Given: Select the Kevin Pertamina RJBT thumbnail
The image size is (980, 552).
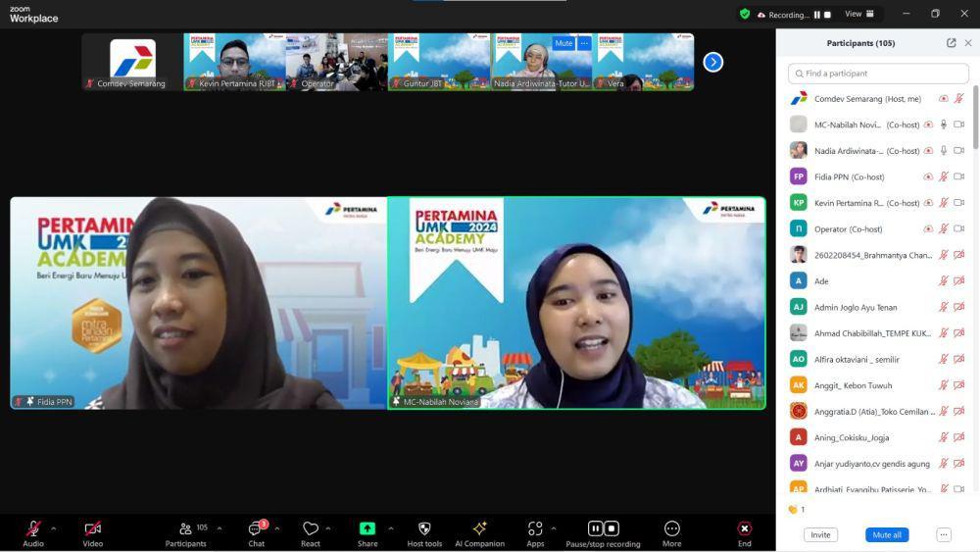Looking at the screenshot, I should pos(234,62).
